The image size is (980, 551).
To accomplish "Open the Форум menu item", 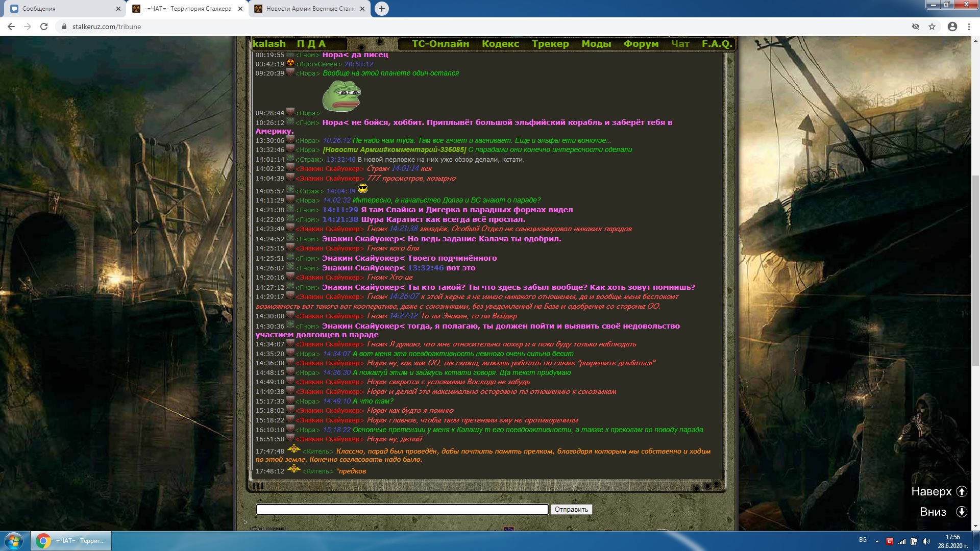I will pyautogui.click(x=641, y=44).
